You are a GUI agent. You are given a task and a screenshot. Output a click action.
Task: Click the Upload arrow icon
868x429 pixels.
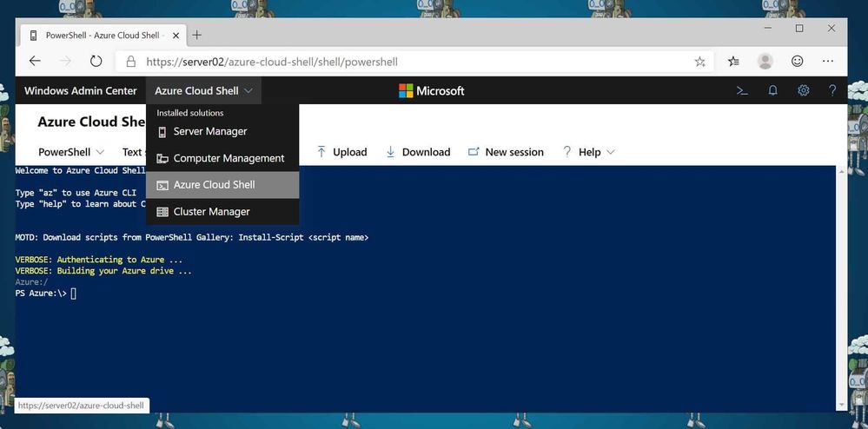pyautogui.click(x=321, y=152)
